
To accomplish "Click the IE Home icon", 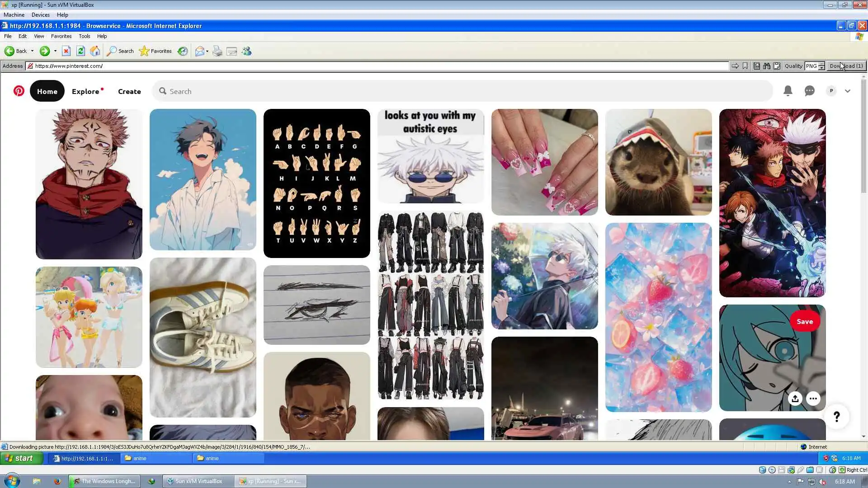I will coord(95,51).
